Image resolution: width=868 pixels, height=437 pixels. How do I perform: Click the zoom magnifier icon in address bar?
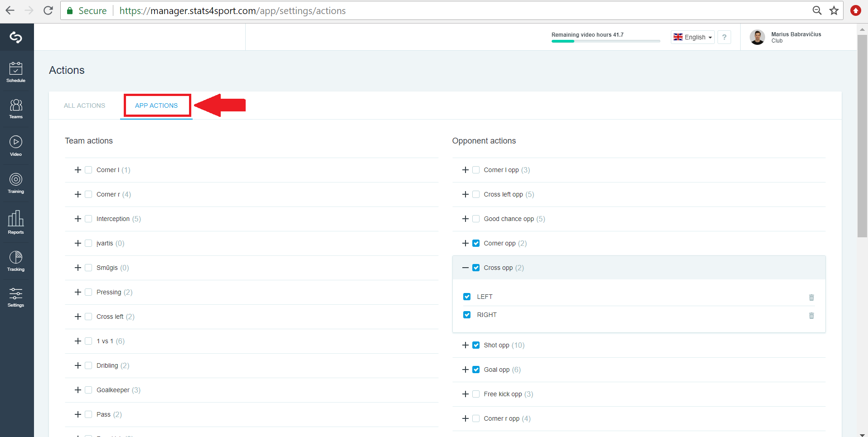[817, 10]
